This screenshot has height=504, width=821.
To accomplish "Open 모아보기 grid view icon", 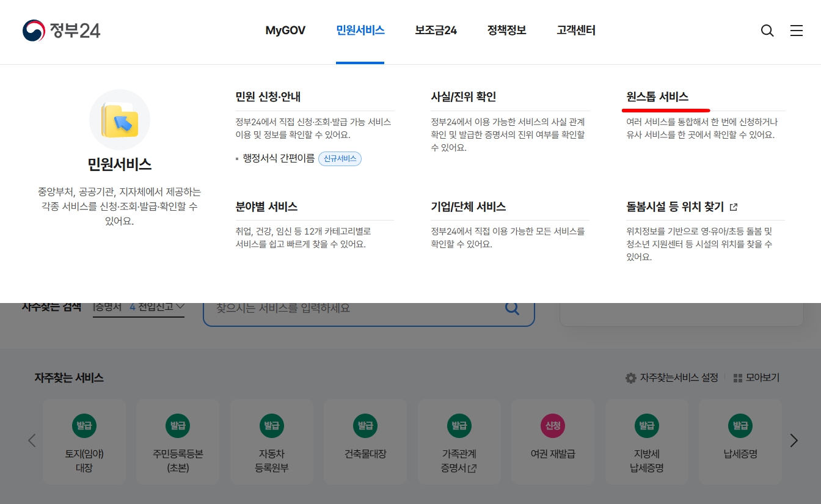I will pyautogui.click(x=738, y=378).
